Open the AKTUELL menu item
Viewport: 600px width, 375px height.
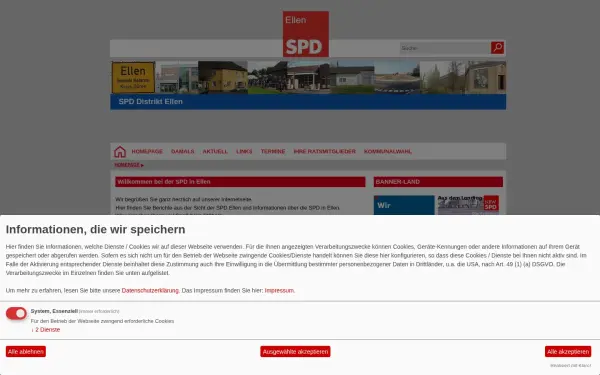pyautogui.click(x=215, y=152)
